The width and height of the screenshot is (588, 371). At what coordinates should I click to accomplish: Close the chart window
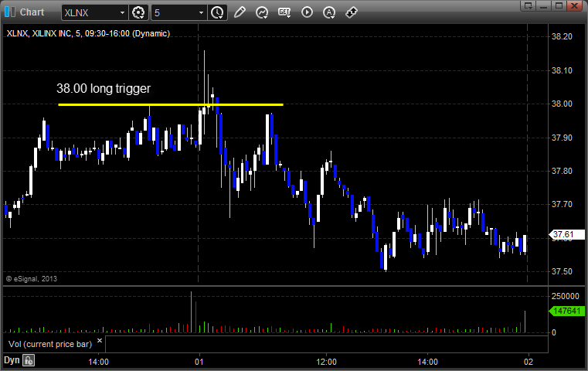click(x=575, y=5)
